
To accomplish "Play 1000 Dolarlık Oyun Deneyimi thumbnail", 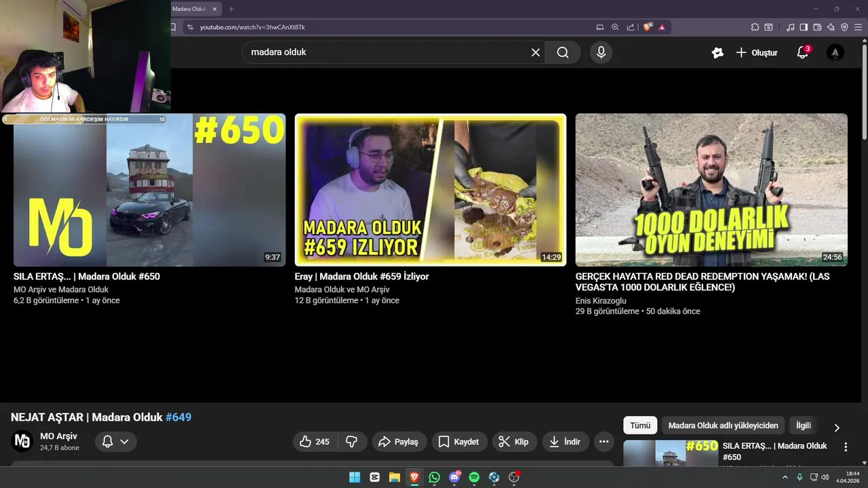I will point(711,190).
